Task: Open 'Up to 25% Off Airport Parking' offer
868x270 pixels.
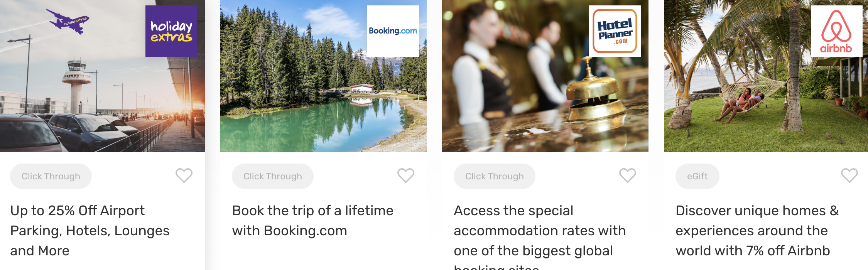Action: coord(90,231)
